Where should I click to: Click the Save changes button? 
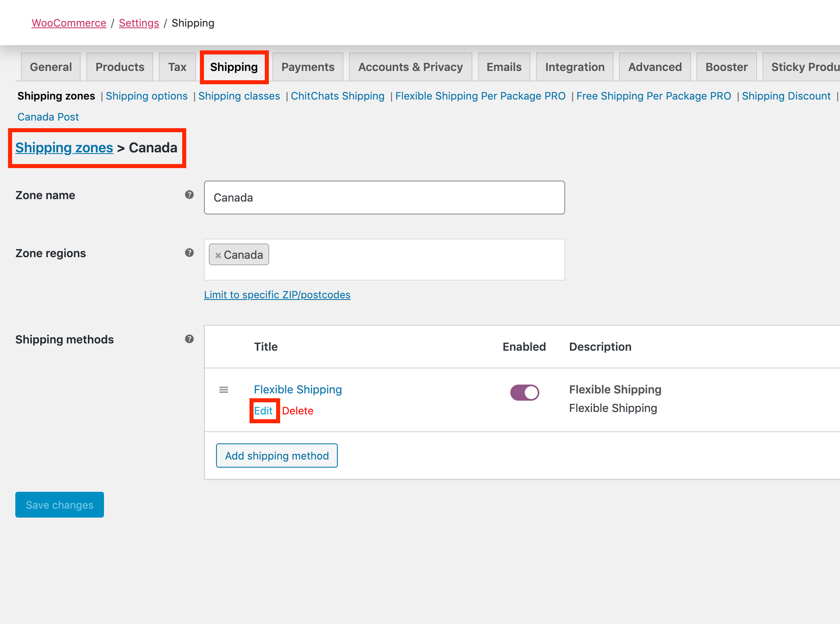tap(60, 505)
